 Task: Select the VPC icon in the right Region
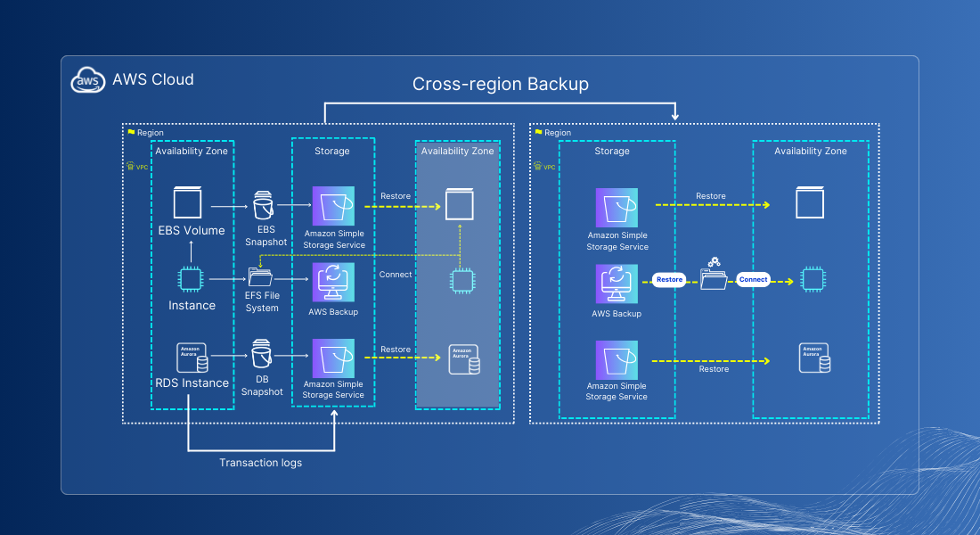tap(537, 166)
